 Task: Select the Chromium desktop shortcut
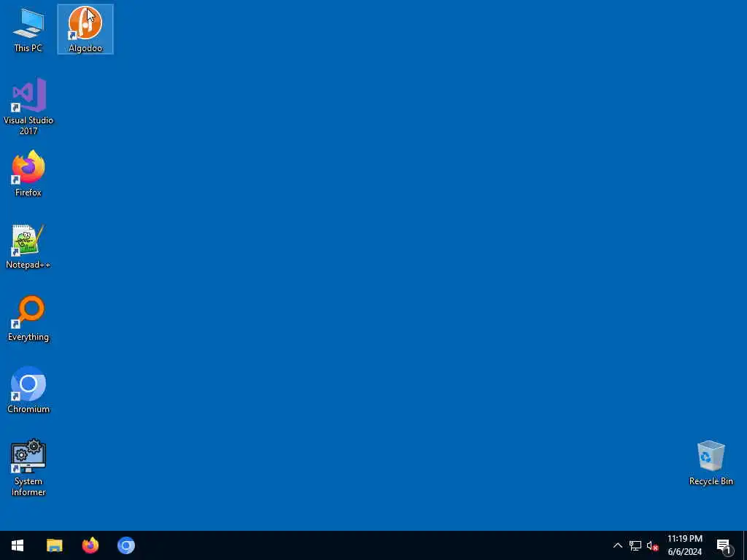pos(28,390)
